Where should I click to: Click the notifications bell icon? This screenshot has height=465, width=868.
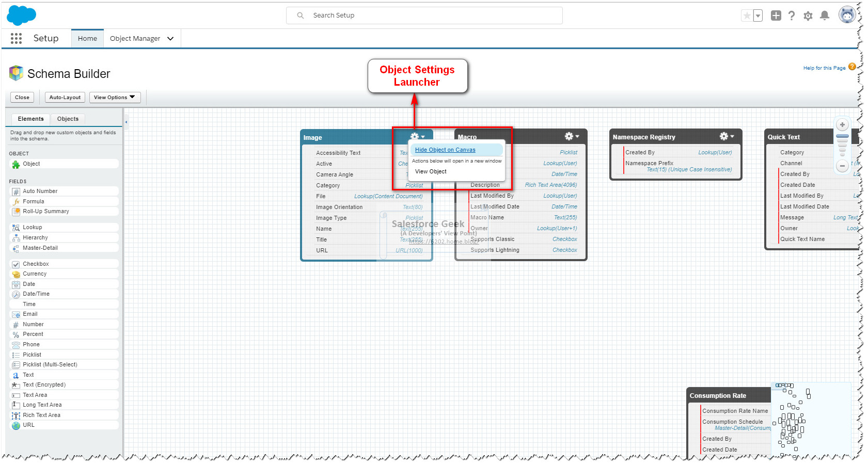coord(825,15)
